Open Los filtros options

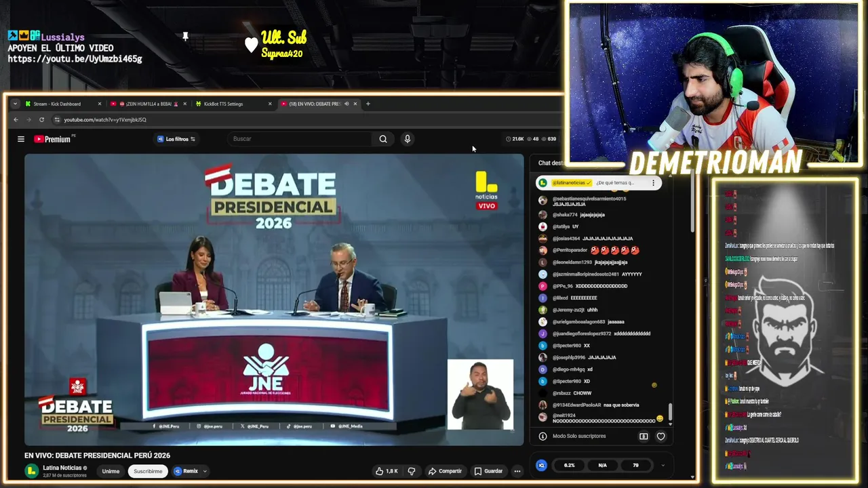coord(176,139)
